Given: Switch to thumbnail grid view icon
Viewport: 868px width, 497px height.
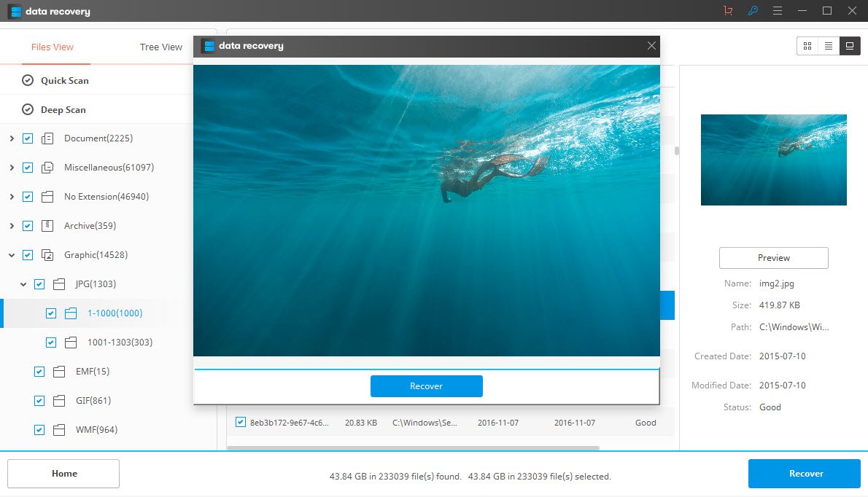Looking at the screenshot, I should click(x=807, y=45).
